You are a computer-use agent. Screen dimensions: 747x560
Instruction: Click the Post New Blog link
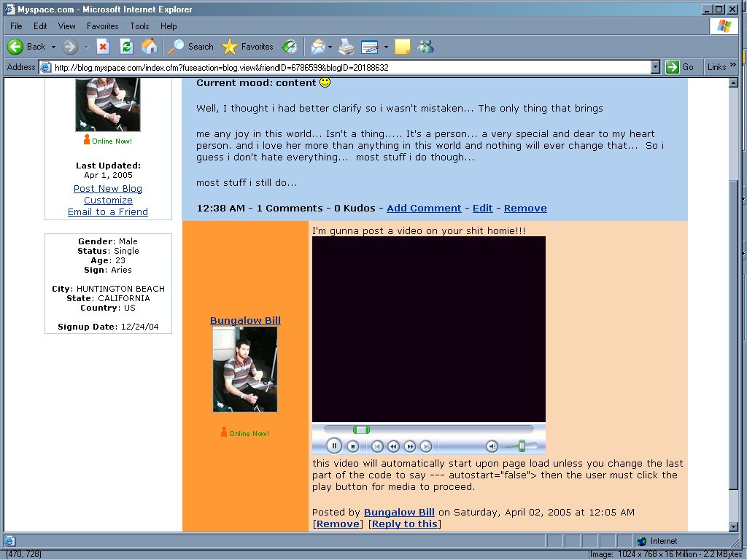(108, 189)
